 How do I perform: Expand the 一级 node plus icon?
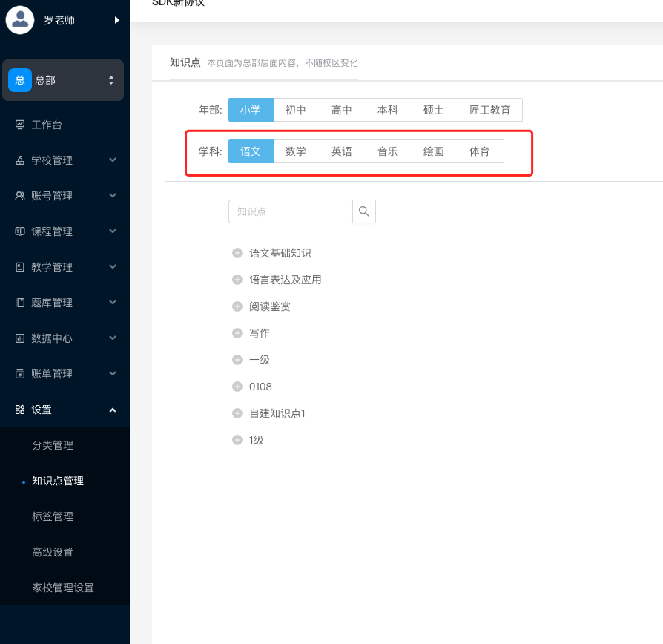coord(237,360)
